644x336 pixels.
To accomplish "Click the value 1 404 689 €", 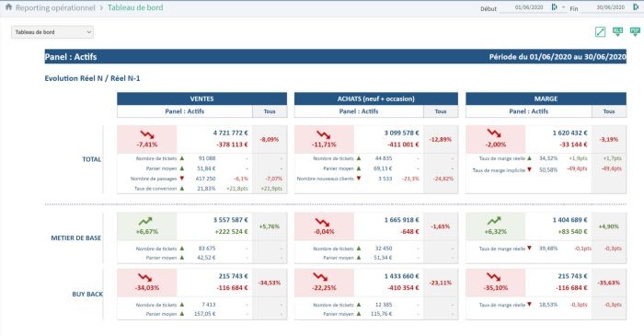I will (x=569, y=220).
